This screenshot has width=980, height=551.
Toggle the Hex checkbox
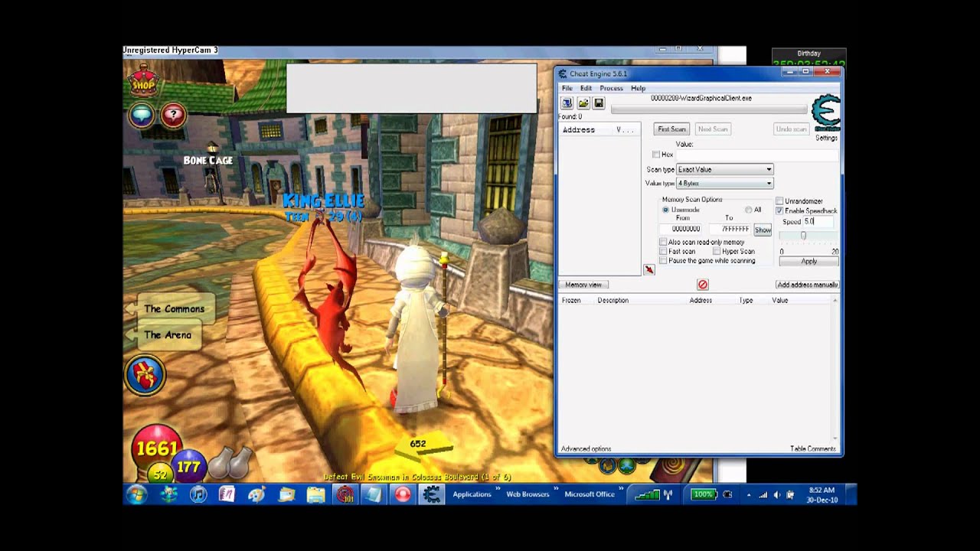pos(656,155)
